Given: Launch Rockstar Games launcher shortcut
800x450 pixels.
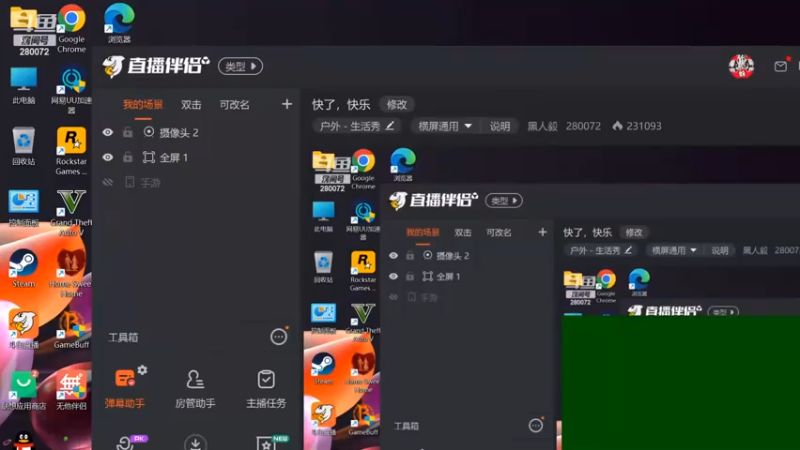Looking at the screenshot, I should 71,152.
